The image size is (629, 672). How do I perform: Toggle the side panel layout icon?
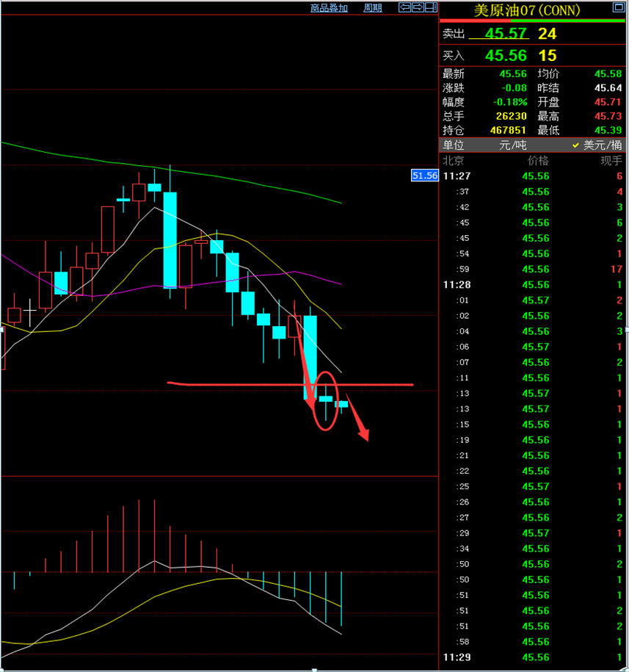[x=431, y=7]
